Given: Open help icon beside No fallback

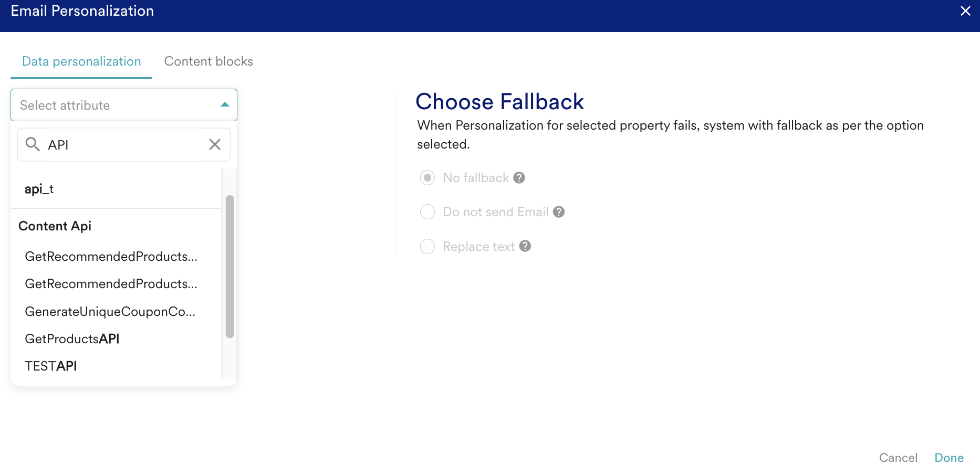Looking at the screenshot, I should click(x=519, y=178).
